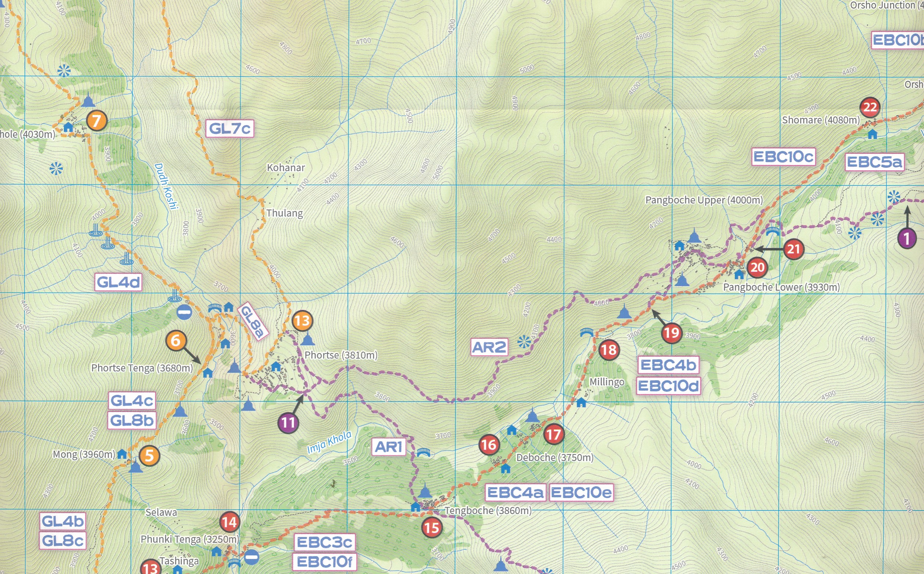Click the purple waypoint marker 1
The image size is (924, 574).
pyautogui.click(x=907, y=239)
